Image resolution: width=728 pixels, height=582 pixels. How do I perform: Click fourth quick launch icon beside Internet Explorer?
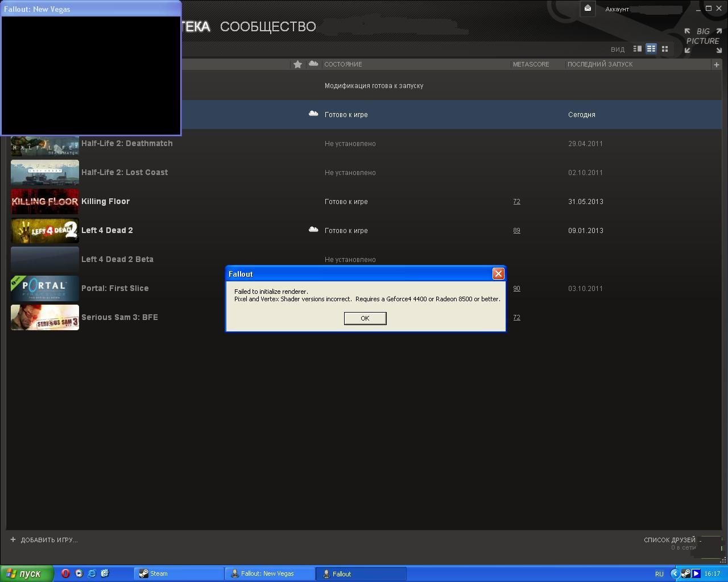coord(105,573)
